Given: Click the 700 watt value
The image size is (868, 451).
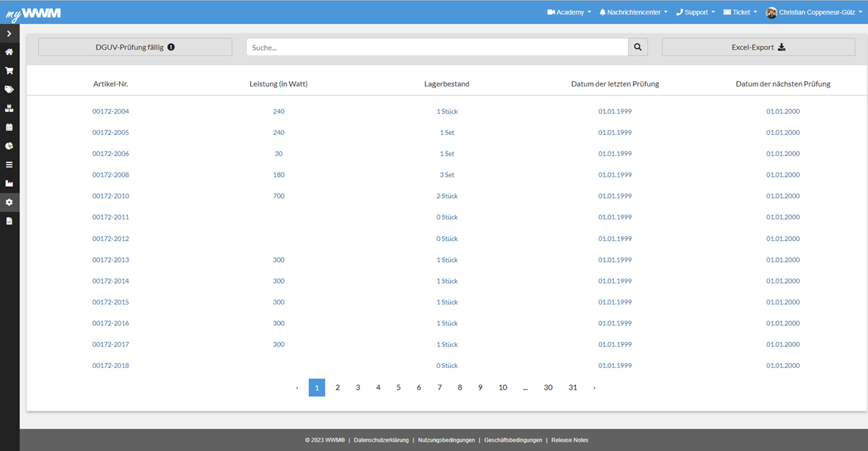Looking at the screenshot, I should [279, 196].
